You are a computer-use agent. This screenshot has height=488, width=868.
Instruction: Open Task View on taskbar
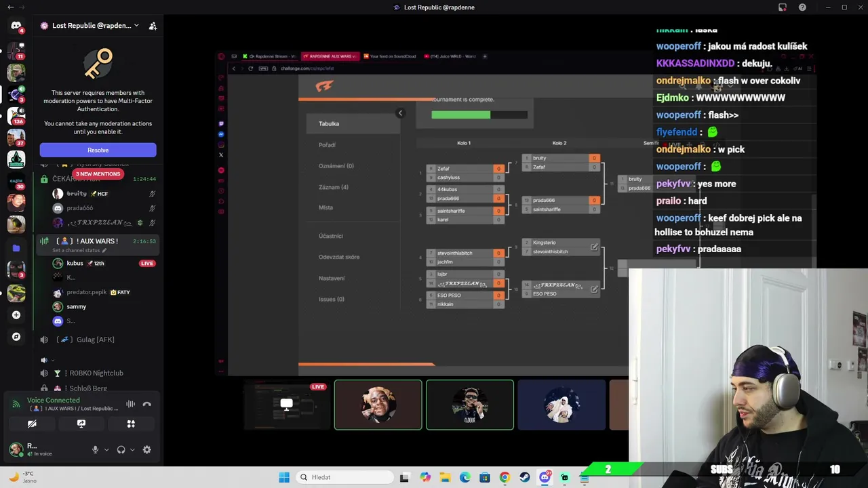coord(405,477)
